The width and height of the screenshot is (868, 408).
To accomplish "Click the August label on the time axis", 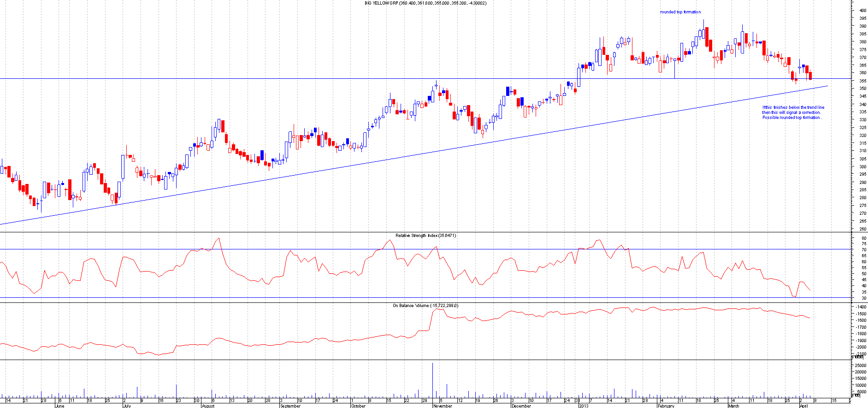I will point(208,406).
